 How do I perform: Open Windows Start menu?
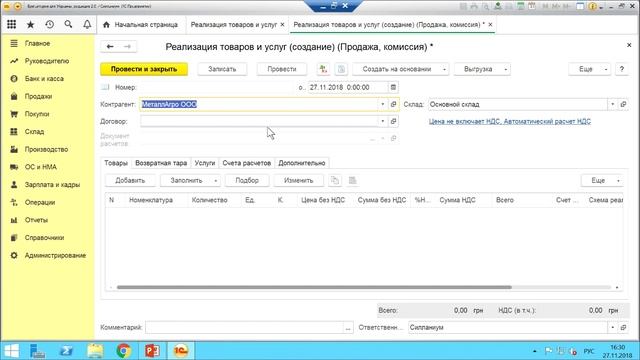click(x=11, y=351)
